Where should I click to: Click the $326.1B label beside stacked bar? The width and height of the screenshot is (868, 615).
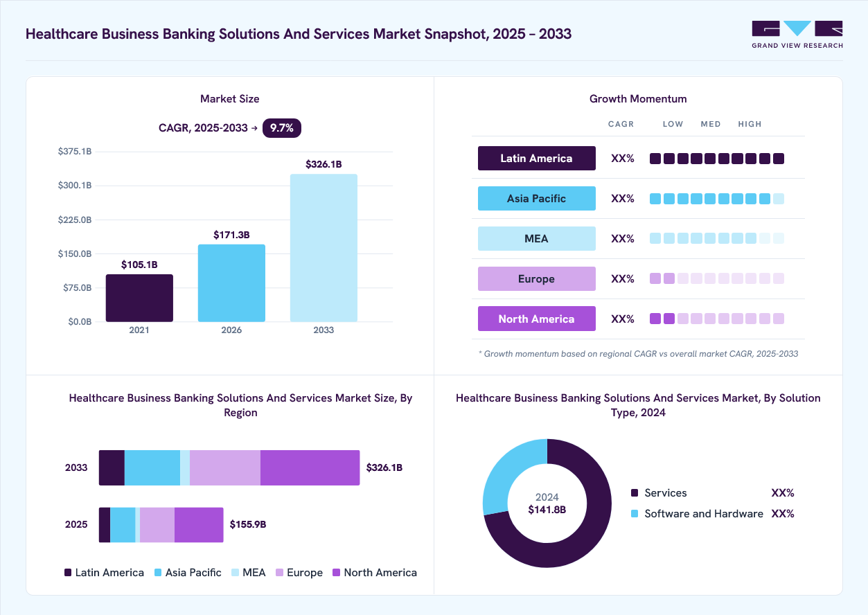384,467
